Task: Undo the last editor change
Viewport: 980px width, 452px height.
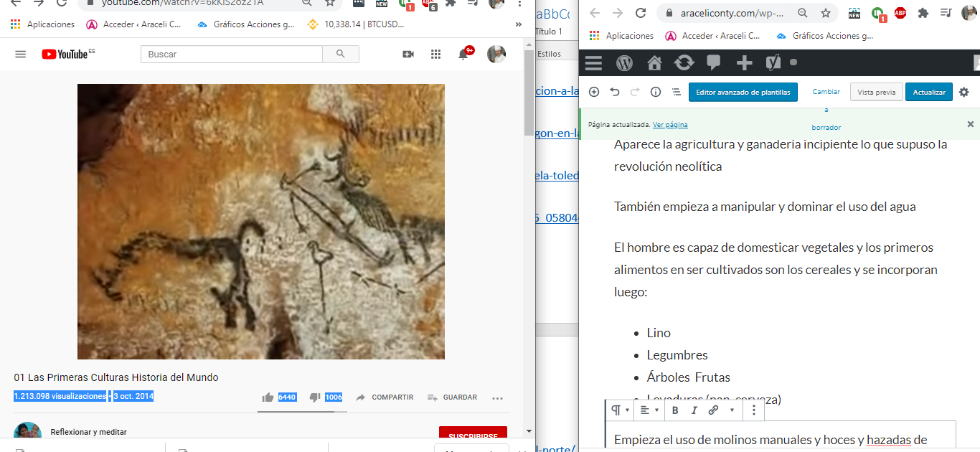Action: tap(615, 92)
